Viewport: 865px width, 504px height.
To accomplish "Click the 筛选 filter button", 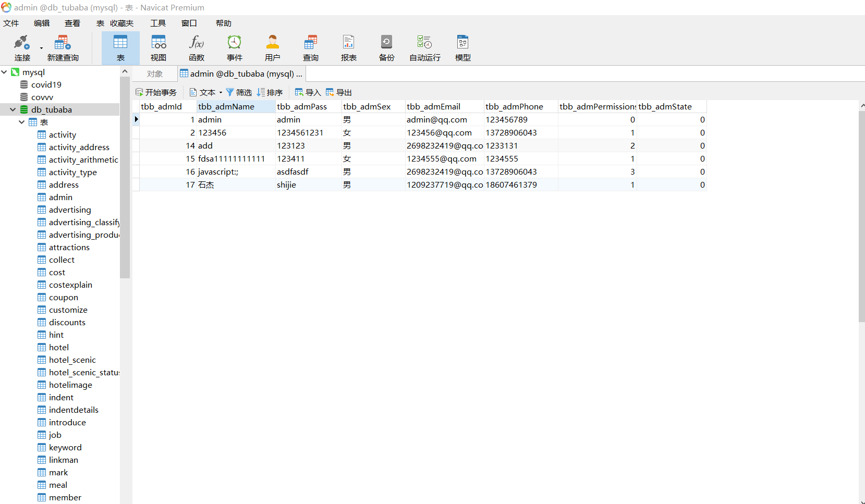I will tap(239, 92).
